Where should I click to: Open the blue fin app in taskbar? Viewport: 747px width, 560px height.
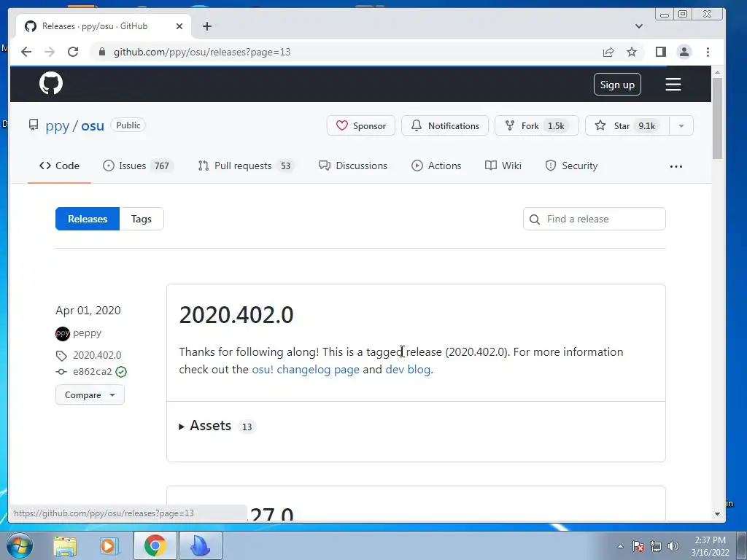[201, 545]
